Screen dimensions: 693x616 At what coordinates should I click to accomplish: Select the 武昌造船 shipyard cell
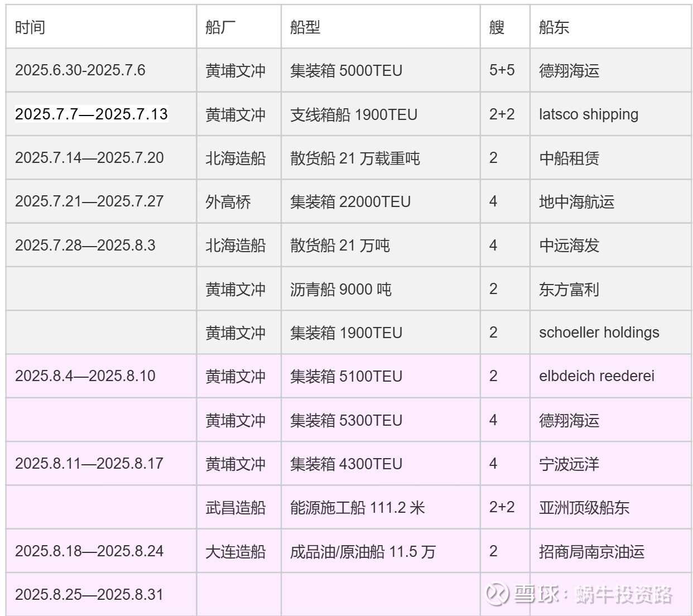(235, 507)
